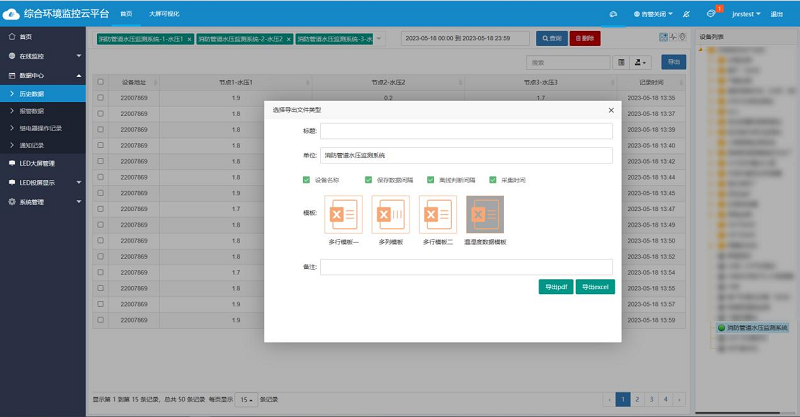Disable the 采集时间 checkbox
Image resolution: width=800 pixels, height=417 pixels.
(492, 180)
